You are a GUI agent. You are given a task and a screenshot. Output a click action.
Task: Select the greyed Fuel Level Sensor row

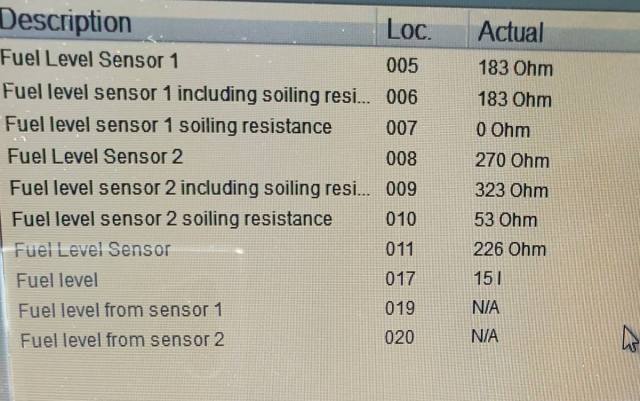[92, 249]
